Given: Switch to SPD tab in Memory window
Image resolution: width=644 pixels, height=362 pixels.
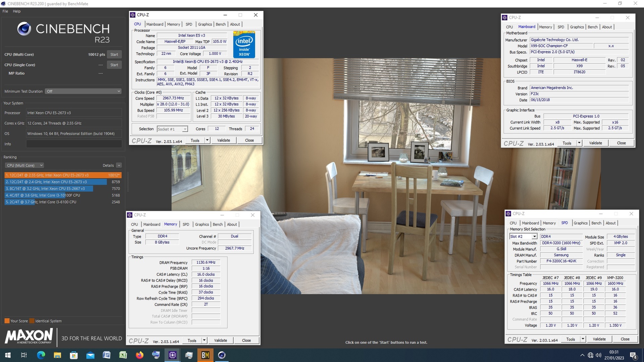Looking at the screenshot, I should 186,225.
